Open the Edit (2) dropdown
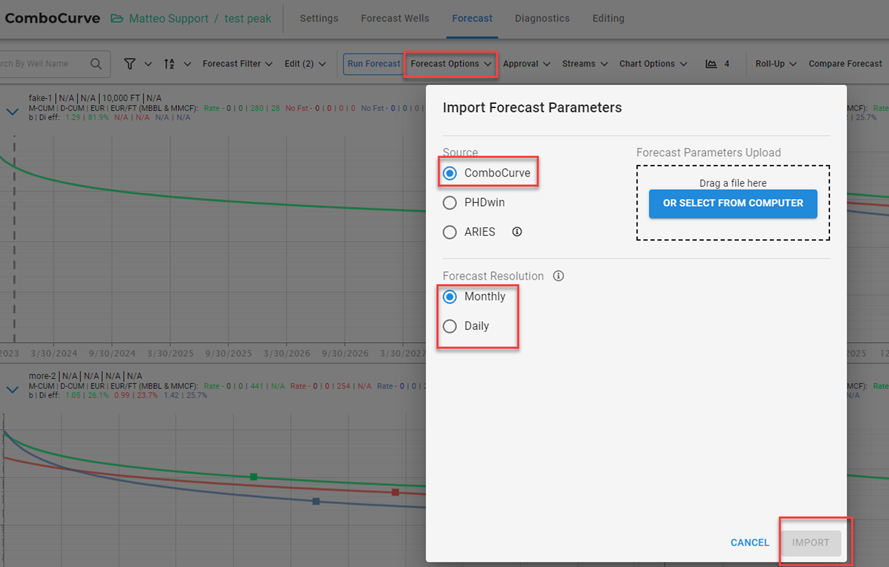The image size is (889, 567). (x=305, y=64)
